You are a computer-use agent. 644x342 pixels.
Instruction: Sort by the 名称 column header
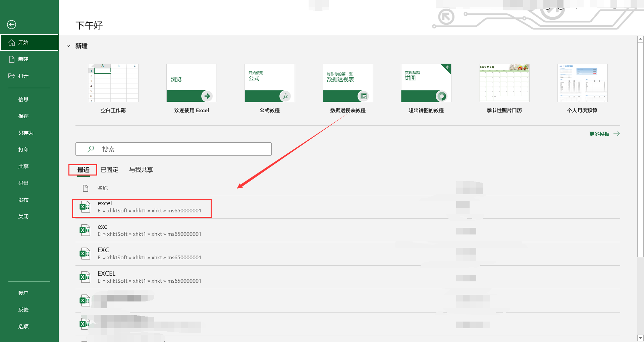103,188
